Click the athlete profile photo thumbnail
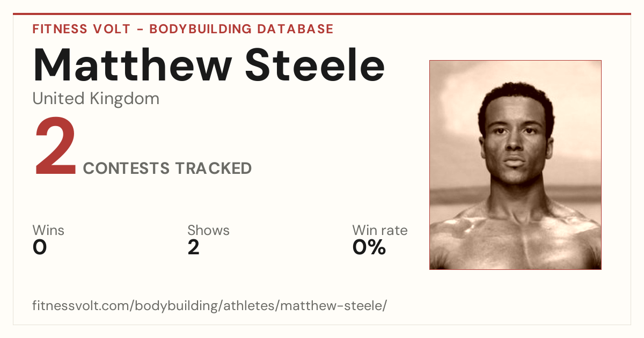Screen dimensions: 644x338 coord(515,165)
